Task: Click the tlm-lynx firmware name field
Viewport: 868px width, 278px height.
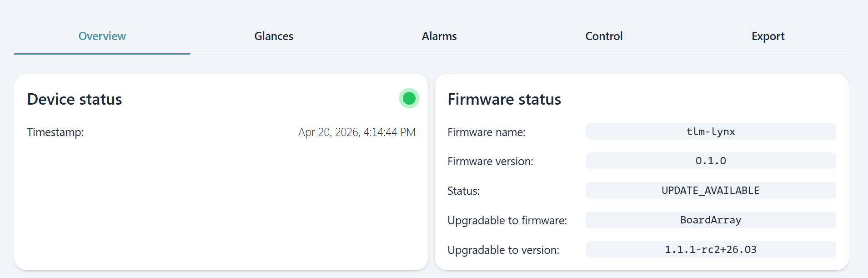Action: (x=710, y=131)
